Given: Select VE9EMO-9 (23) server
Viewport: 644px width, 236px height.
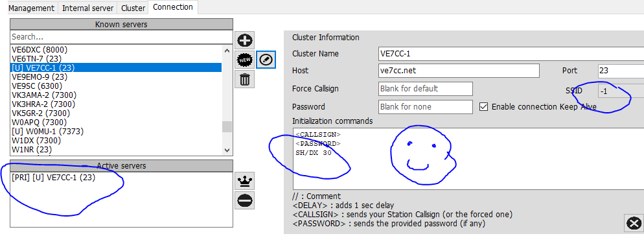Looking at the screenshot, I should (116, 77).
